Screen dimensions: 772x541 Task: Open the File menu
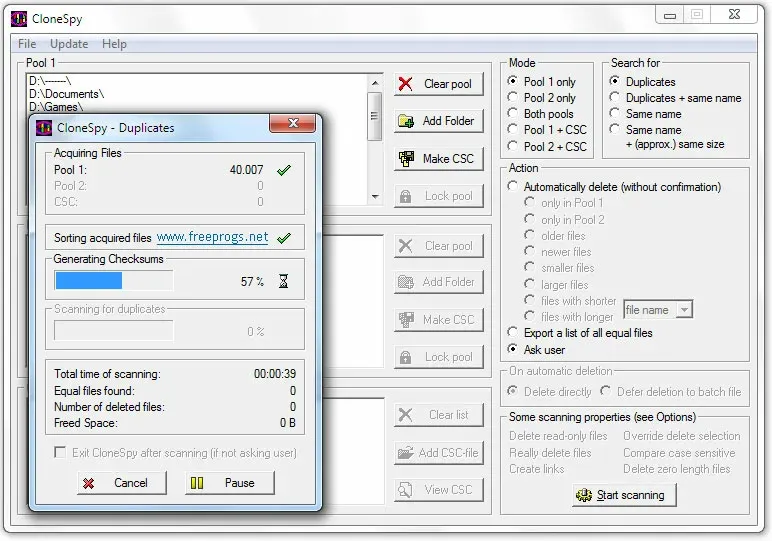point(27,44)
